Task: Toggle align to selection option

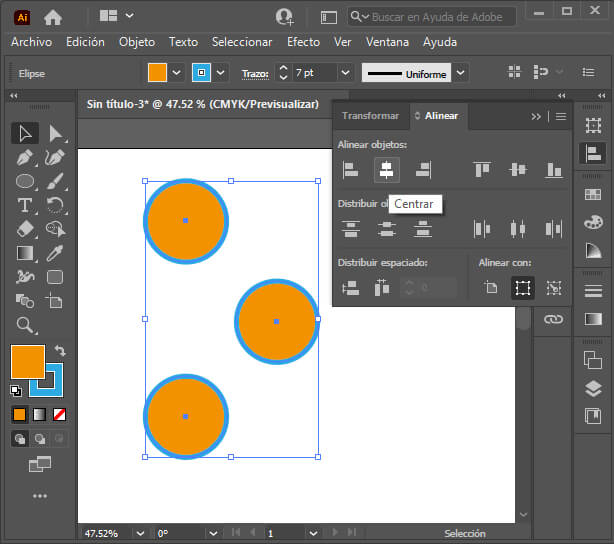Action: click(522, 288)
